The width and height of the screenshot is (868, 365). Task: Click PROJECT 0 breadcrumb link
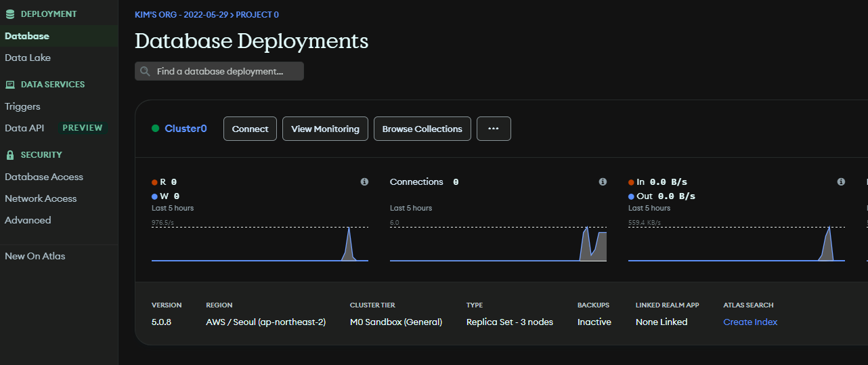coord(257,14)
